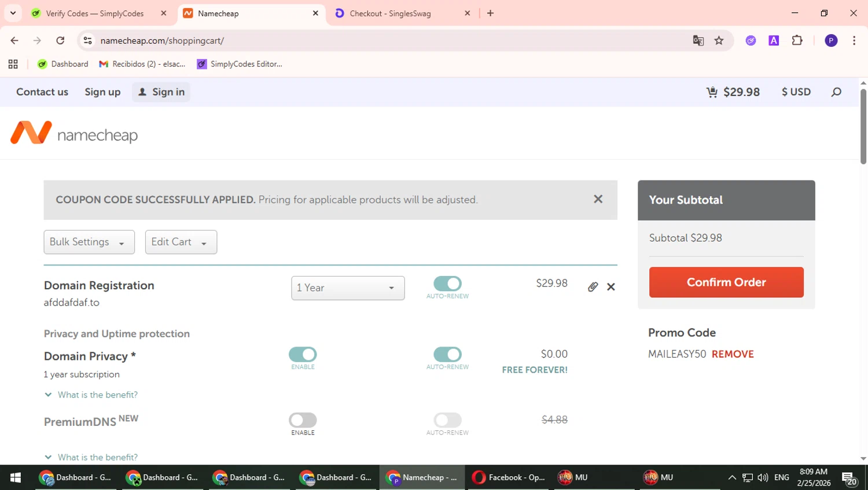Screen dimensions: 868x490
Task: Click the purple round extension icon
Action: point(751,40)
